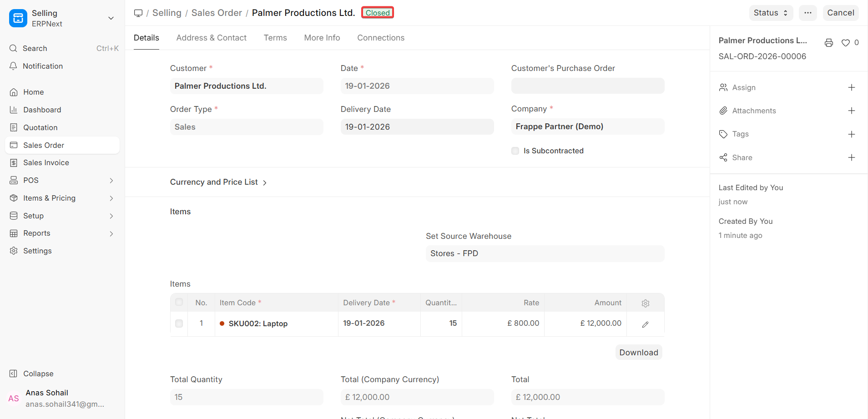Click the red status dot on SKU002

[x=222, y=323]
